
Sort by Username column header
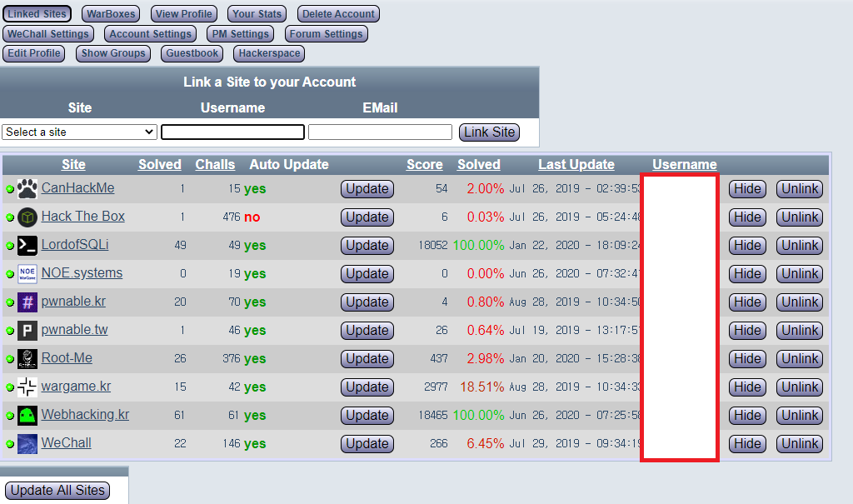[x=685, y=164]
